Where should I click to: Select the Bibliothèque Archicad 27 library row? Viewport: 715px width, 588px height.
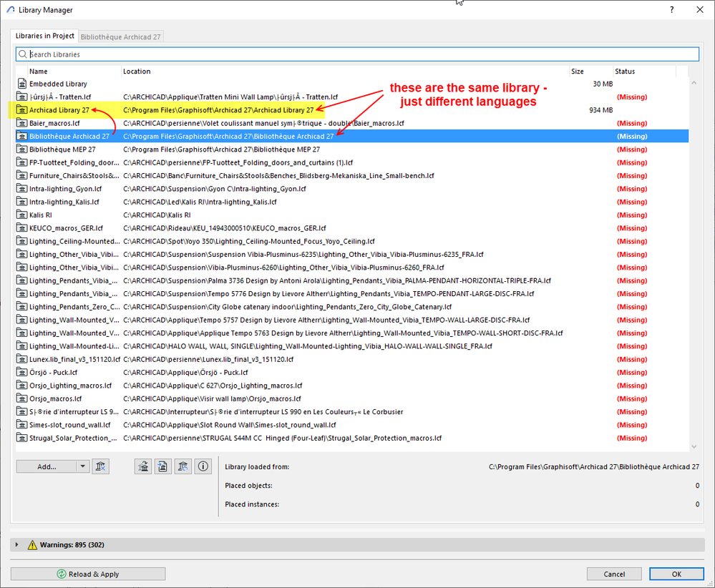coord(352,137)
